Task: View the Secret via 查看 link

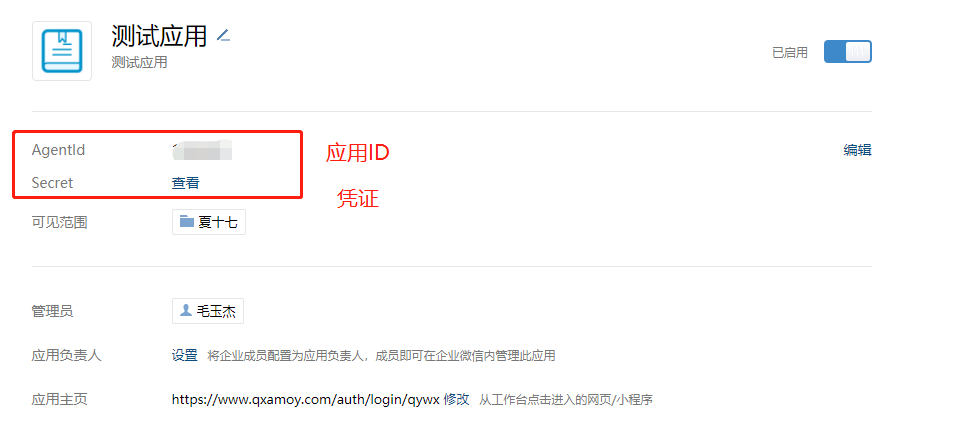Action: [185, 183]
